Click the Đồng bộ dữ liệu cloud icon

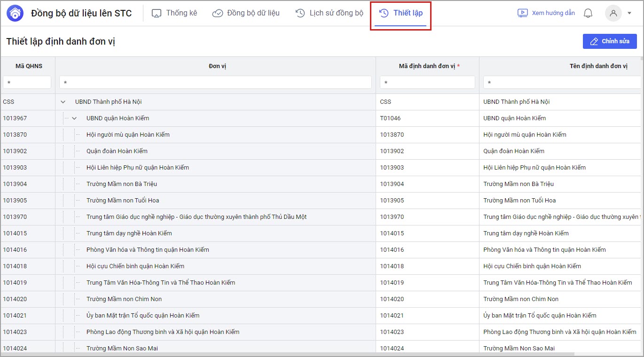[x=217, y=13]
